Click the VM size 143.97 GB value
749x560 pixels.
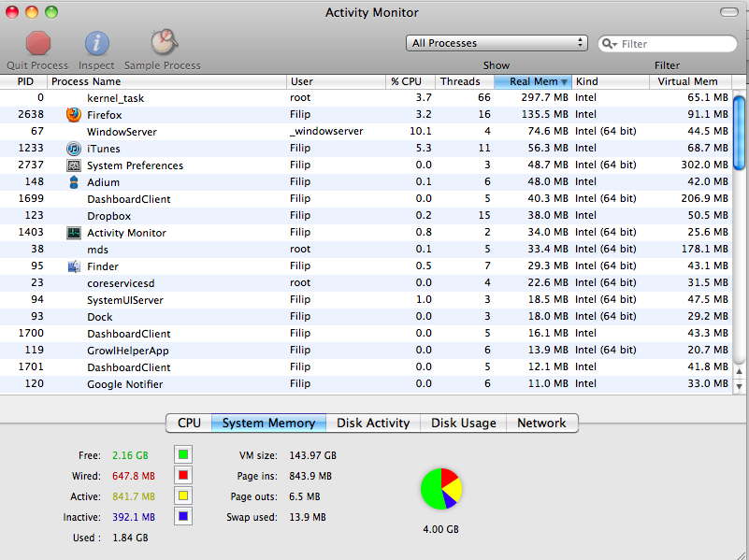[313, 455]
